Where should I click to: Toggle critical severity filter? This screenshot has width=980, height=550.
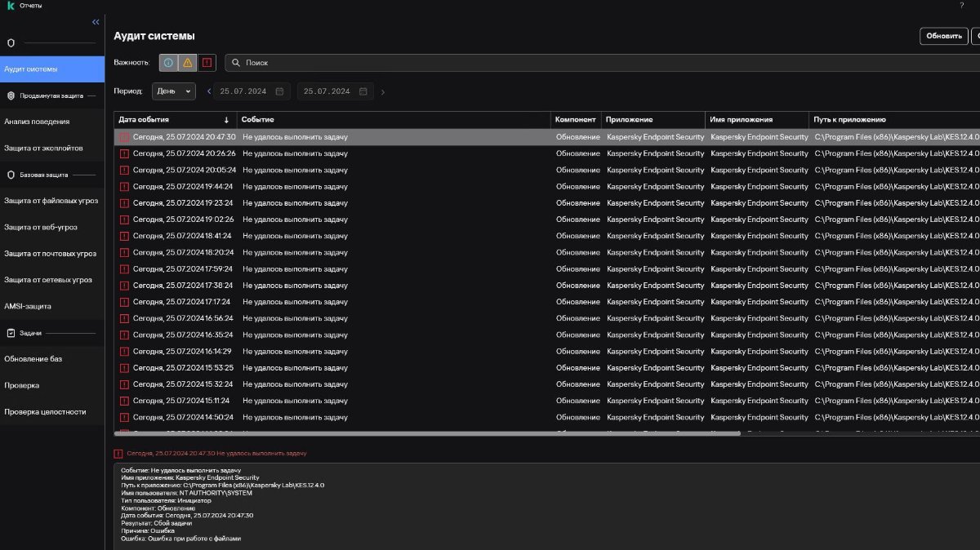point(207,63)
